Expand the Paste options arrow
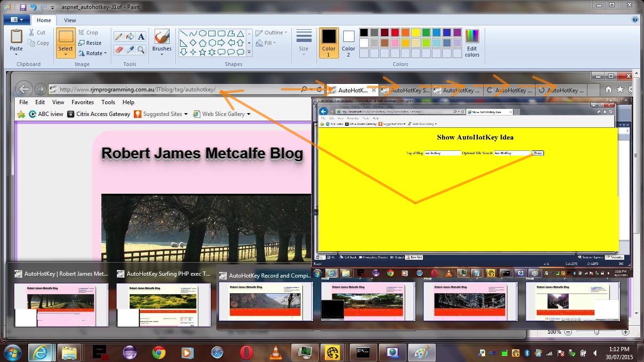The width and height of the screenshot is (644, 362). pos(16,54)
